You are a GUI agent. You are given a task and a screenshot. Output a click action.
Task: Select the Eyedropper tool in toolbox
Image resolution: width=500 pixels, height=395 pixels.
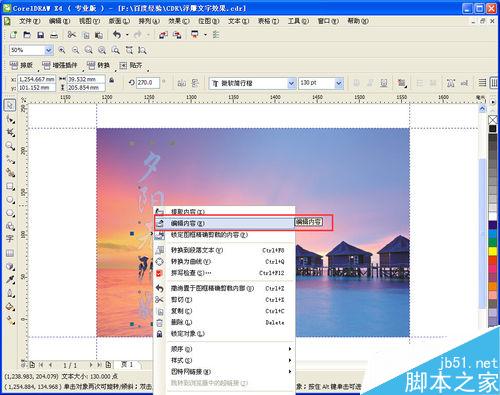coord(10,279)
